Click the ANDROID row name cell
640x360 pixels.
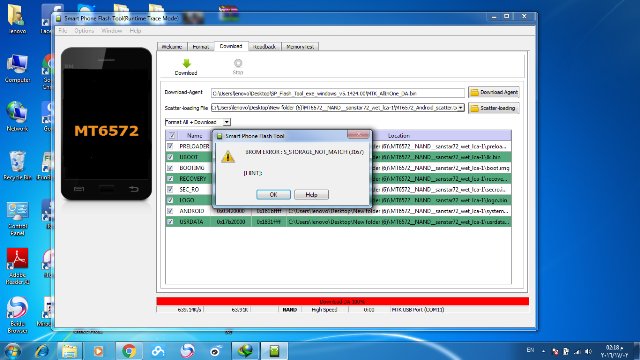[192, 211]
